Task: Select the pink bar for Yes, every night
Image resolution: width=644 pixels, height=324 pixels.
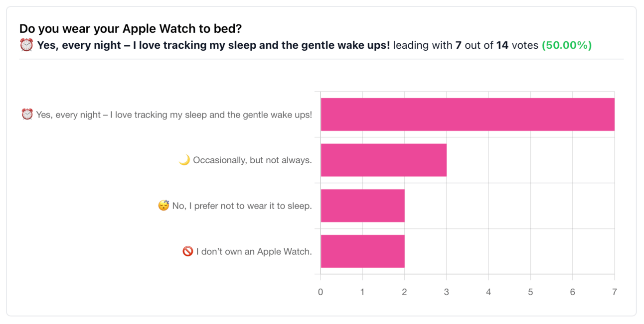Action: point(468,114)
